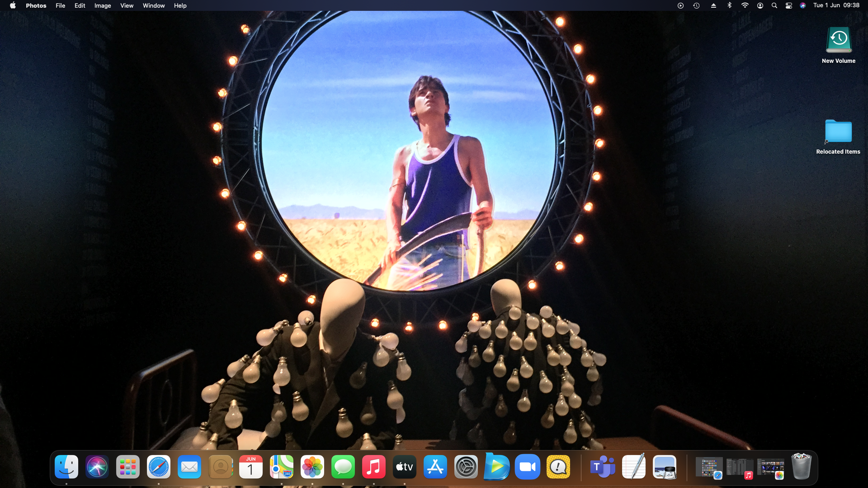Open the View menu
This screenshot has width=868, height=488.
click(x=127, y=5)
